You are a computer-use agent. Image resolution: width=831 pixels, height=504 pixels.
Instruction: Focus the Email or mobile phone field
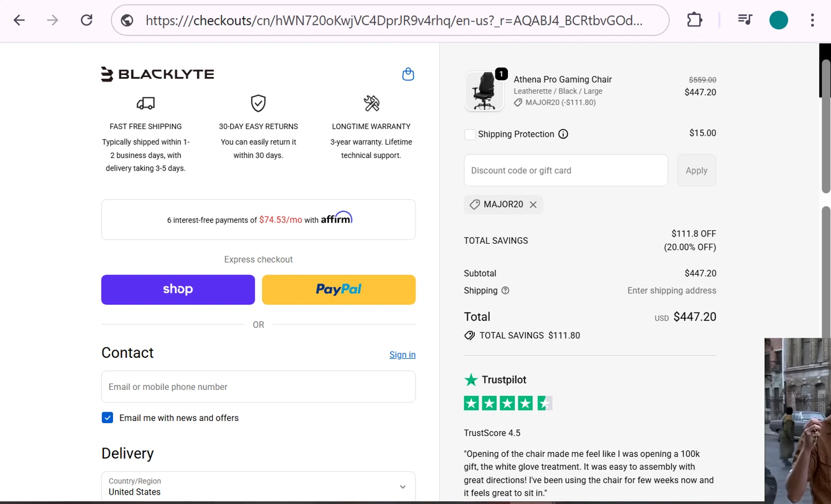point(258,387)
